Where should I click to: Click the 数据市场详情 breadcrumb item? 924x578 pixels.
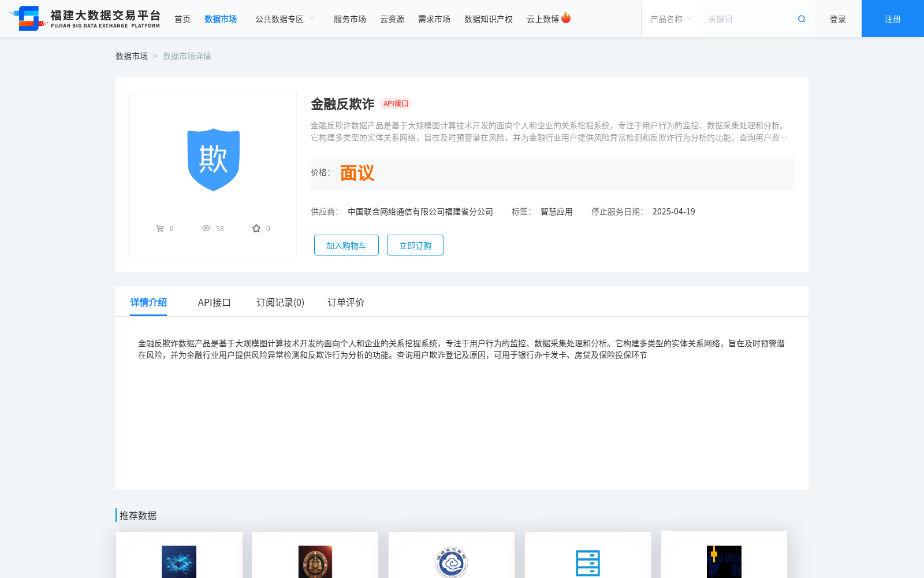(x=187, y=56)
